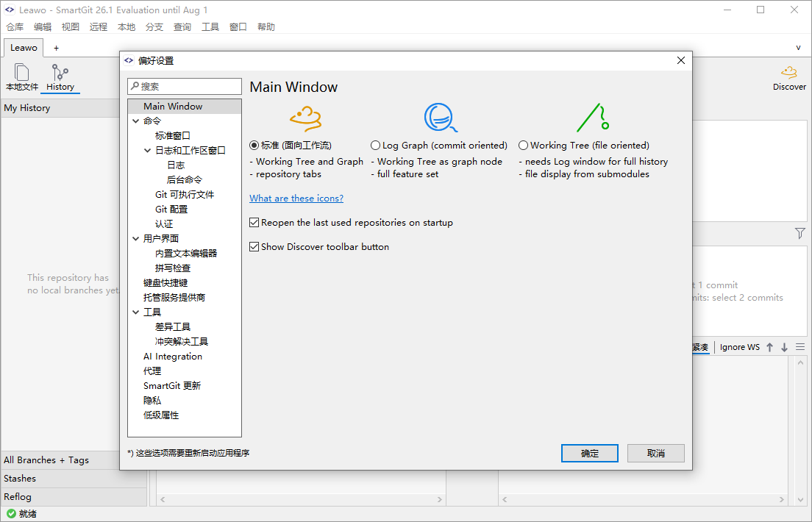Open the 工具 menu in menu bar
Viewport: 812px width, 522px height.
210,27
